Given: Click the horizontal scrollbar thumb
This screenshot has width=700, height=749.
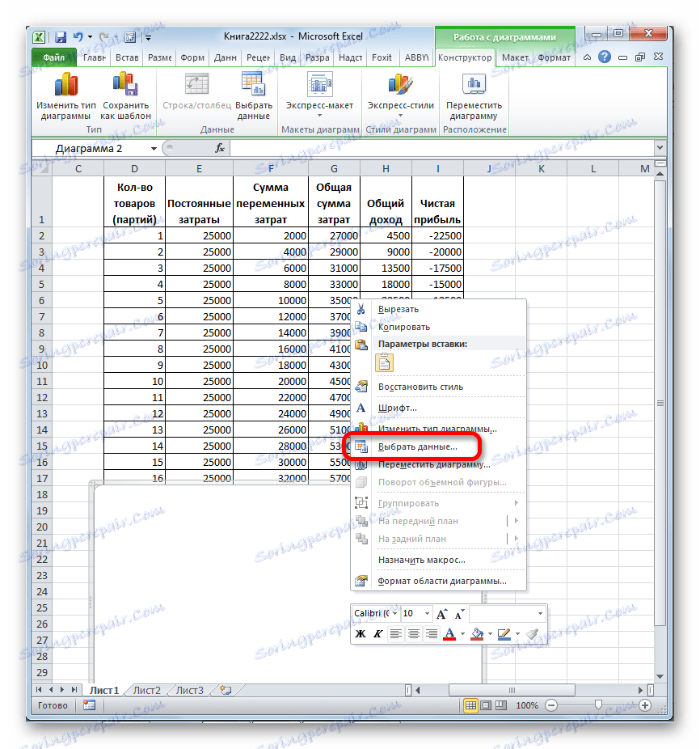Looking at the screenshot, I should [512, 690].
